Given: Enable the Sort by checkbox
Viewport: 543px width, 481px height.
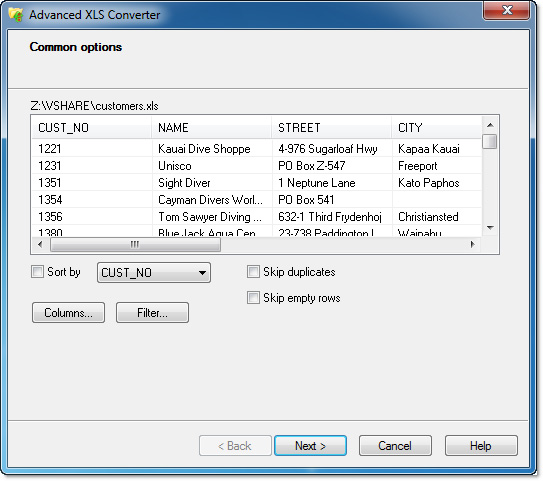Looking at the screenshot, I should point(37,272).
